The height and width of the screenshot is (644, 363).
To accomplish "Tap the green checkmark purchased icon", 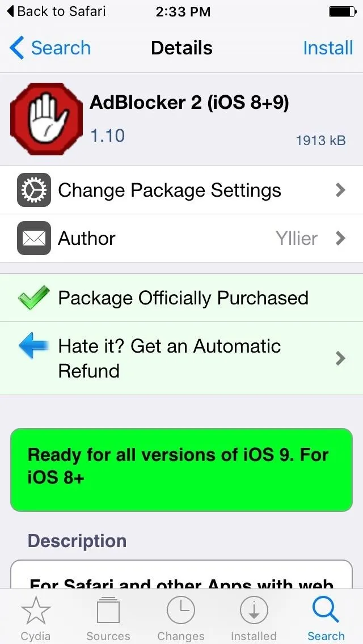I will [x=33, y=298].
